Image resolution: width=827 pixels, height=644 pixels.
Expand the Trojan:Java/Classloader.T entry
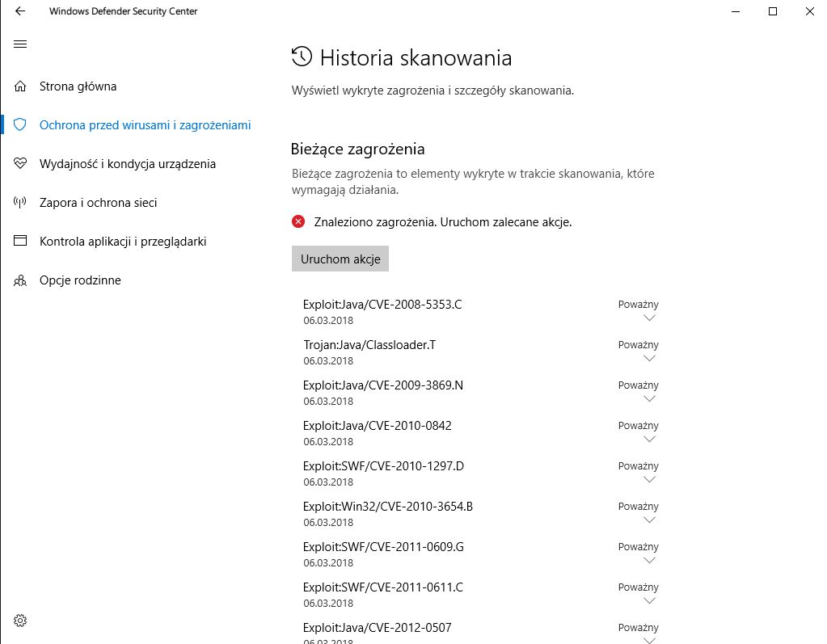[x=648, y=358]
